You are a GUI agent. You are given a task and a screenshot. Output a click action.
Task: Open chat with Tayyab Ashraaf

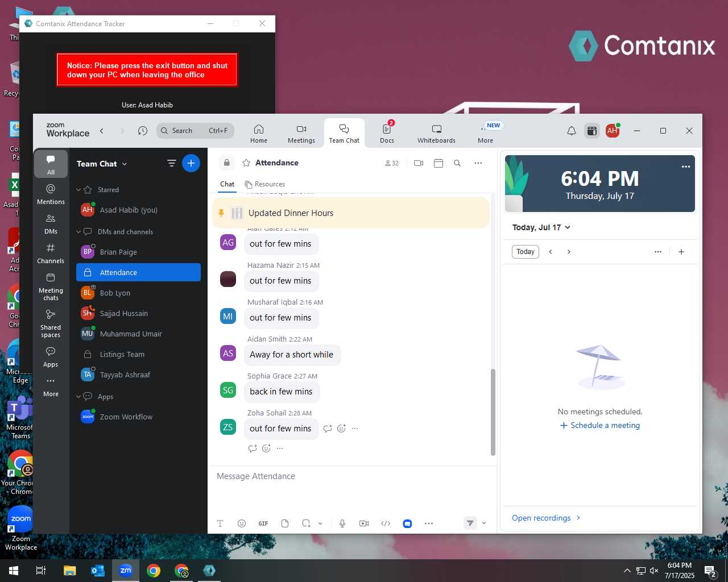pyautogui.click(x=138, y=375)
